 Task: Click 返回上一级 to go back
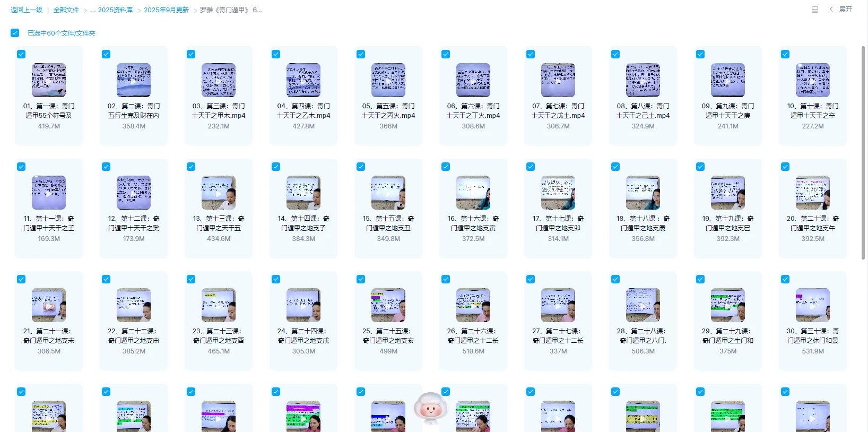(x=27, y=10)
